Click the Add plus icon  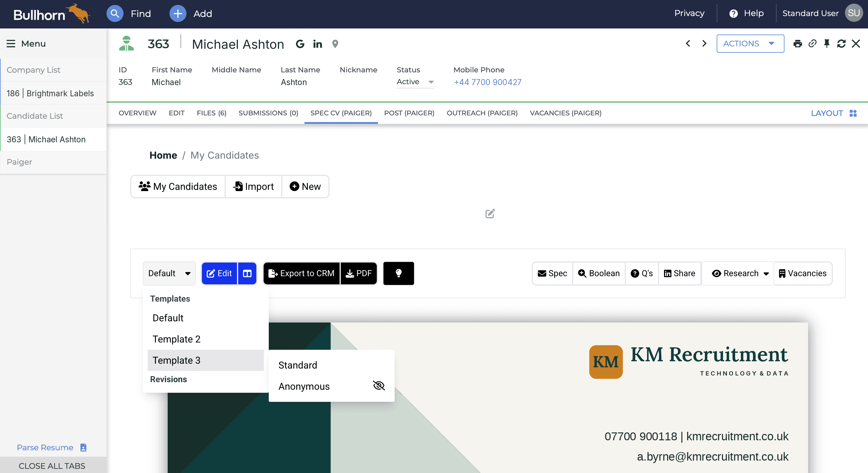point(178,14)
